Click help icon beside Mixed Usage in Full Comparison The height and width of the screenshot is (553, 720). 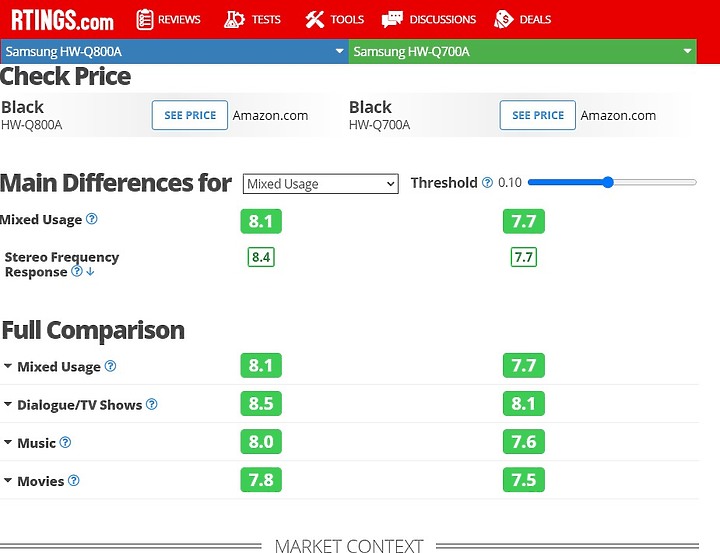click(110, 366)
